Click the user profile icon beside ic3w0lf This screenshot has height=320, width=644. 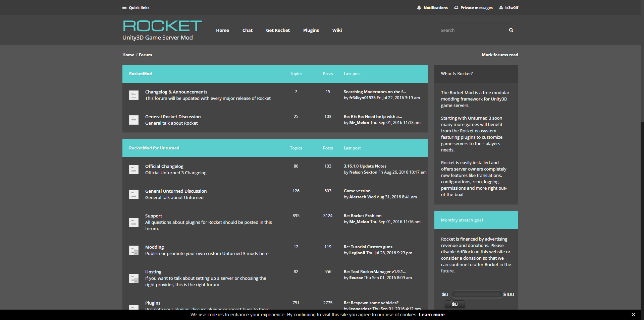[501, 7]
